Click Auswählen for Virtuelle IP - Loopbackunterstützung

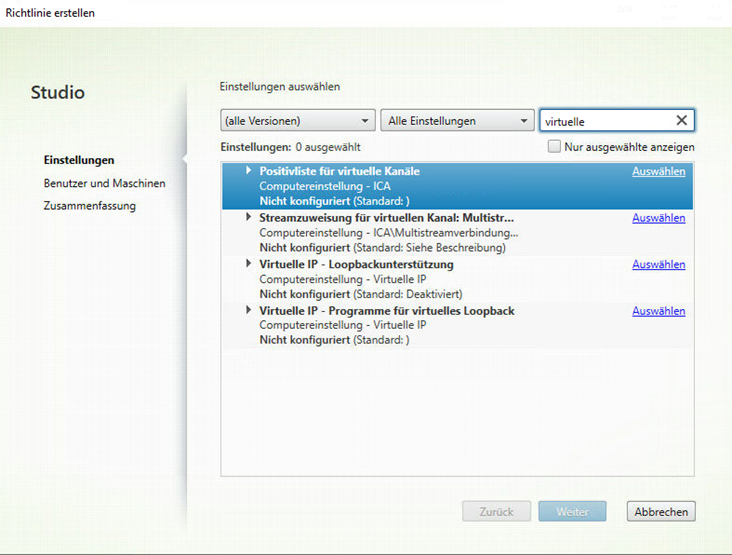click(658, 265)
